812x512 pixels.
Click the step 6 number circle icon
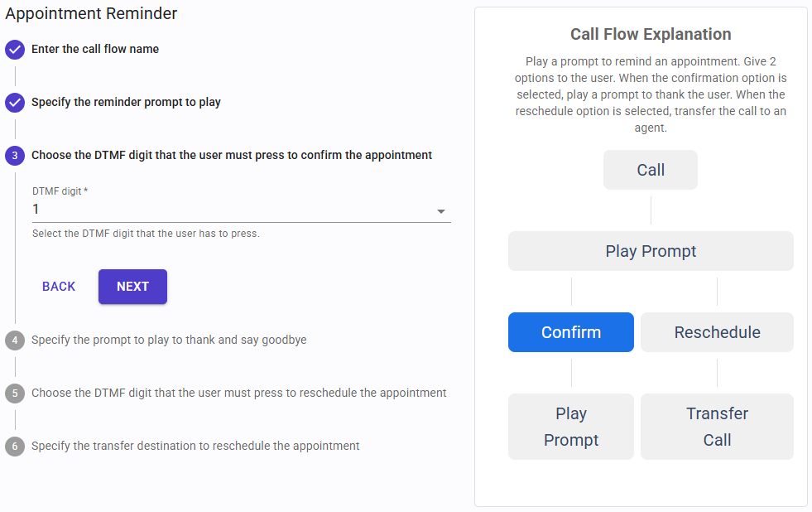[x=15, y=447]
